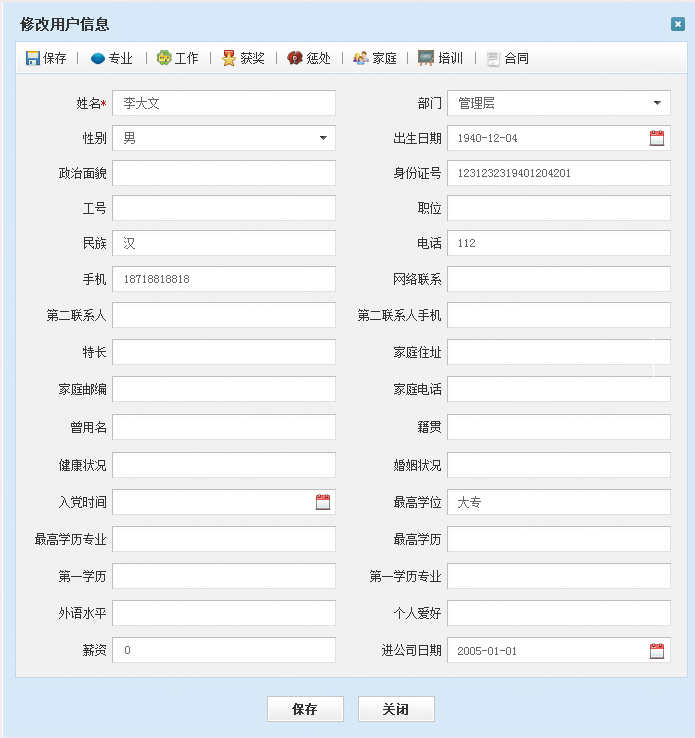Open calendar picker for 入党时间 field
This screenshot has height=738, width=695.
[323, 502]
